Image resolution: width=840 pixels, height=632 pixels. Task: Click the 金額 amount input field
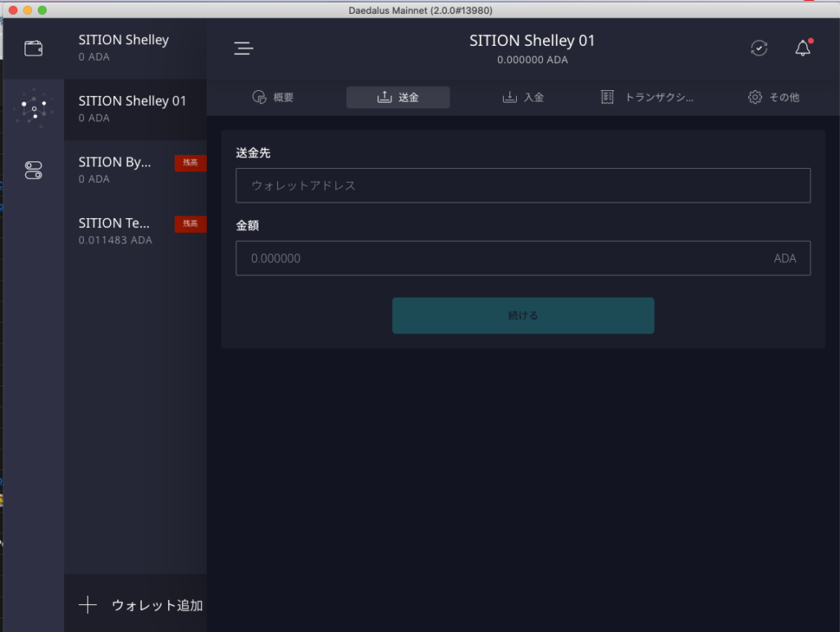coord(523,258)
